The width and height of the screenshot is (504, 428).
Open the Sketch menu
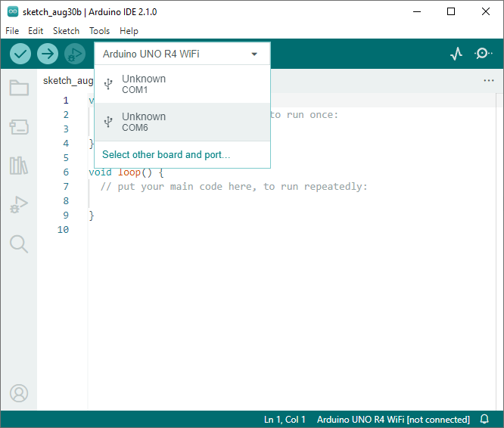pos(66,31)
